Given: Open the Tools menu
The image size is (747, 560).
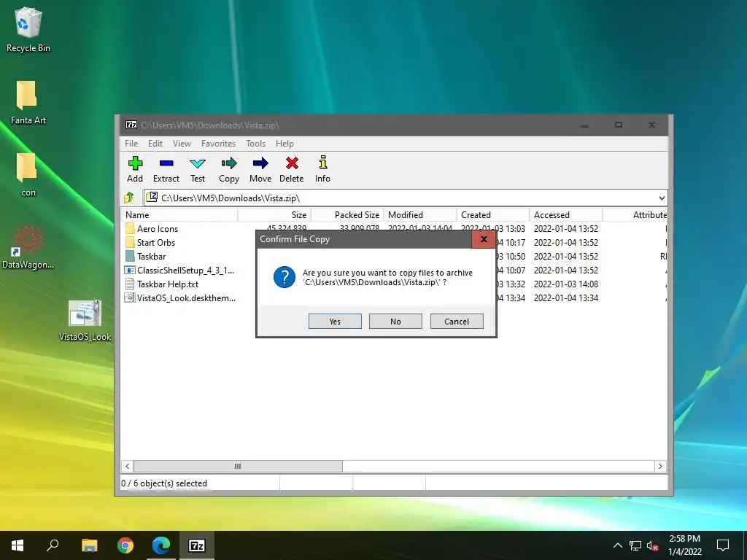Looking at the screenshot, I should tap(255, 144).
